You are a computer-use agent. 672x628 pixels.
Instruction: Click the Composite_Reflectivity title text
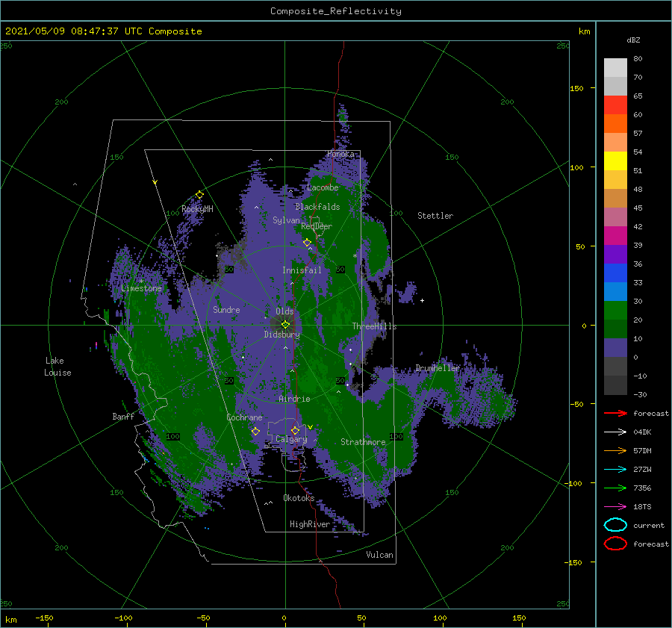pos(336,11)
